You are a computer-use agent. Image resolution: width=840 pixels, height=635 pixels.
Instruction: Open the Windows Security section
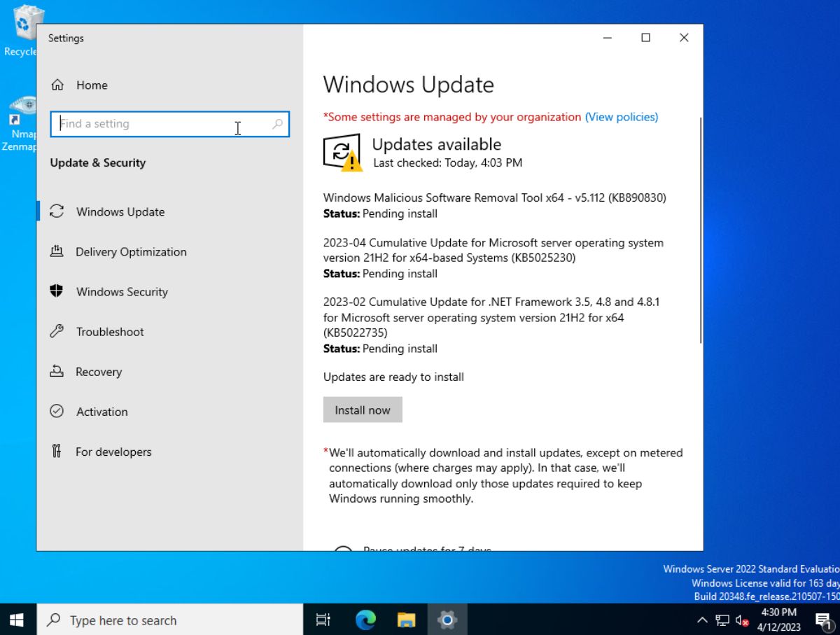click(x=121, y=292)
